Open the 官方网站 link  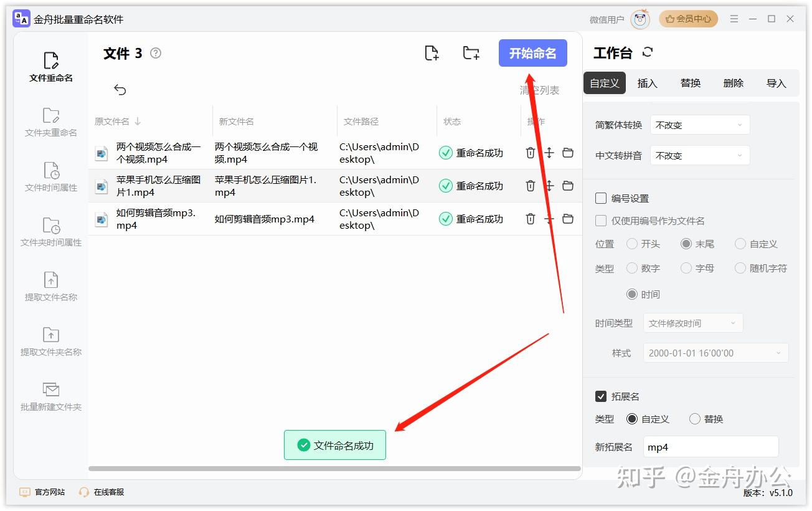tap(42, 492)
